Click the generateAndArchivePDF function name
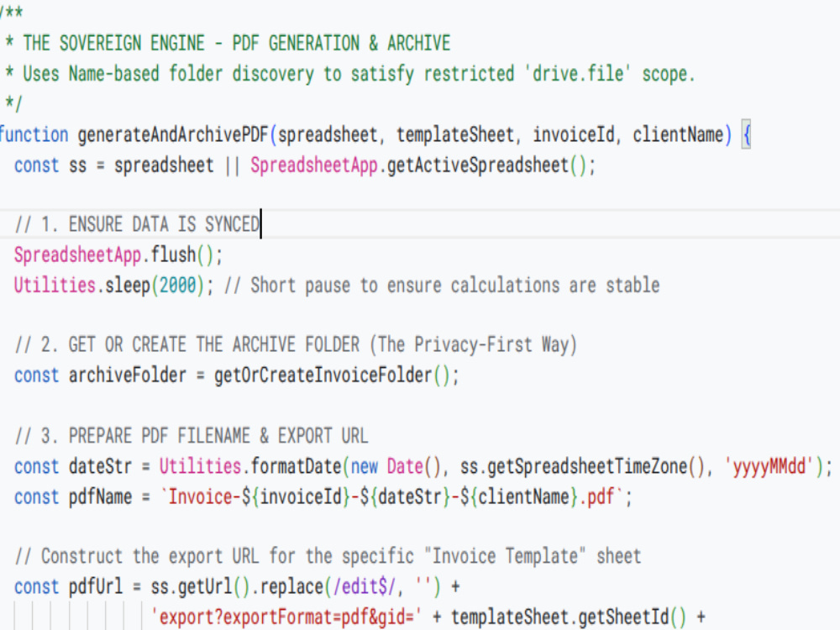This screenshot has height=630, width=840. (172, 135)
